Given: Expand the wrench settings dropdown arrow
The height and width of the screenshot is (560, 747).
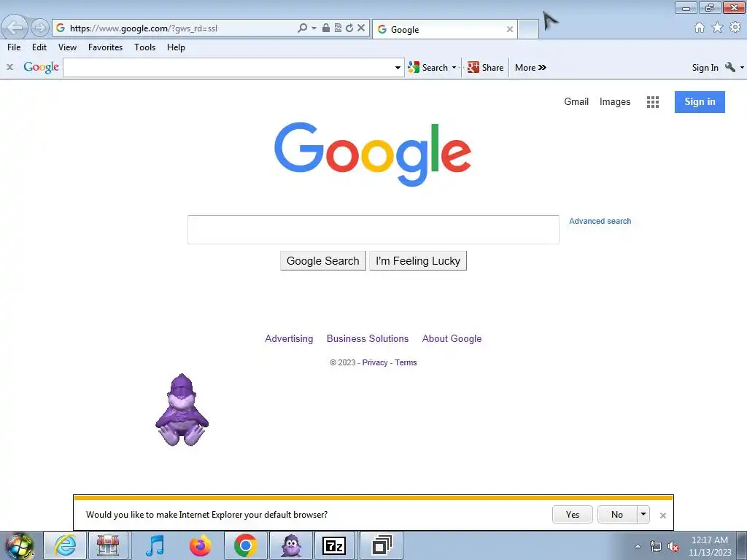Looking at the screenshot, I should 742,68.
